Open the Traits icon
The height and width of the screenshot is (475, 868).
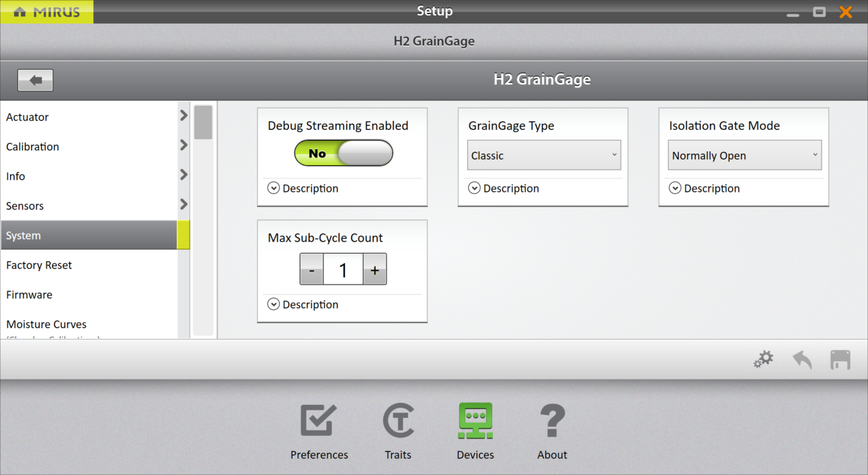398,422
